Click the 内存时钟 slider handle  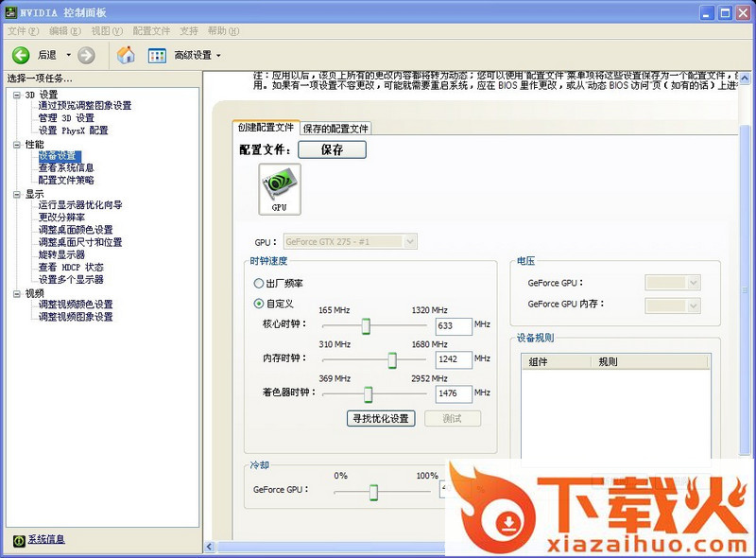[392, 360]
